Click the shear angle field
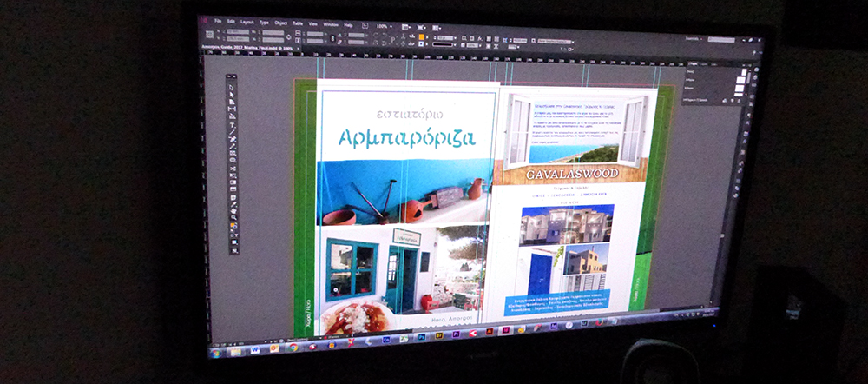This screenshot has height=384, width=868. point(356,42)
